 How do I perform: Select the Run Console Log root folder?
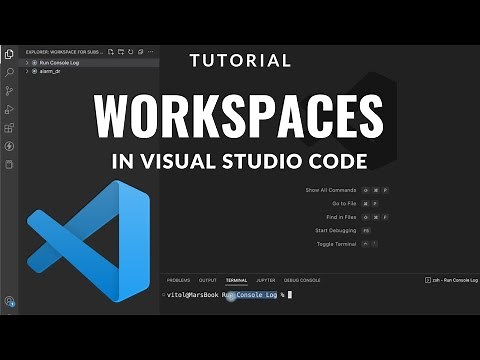[x=89, y=63]
